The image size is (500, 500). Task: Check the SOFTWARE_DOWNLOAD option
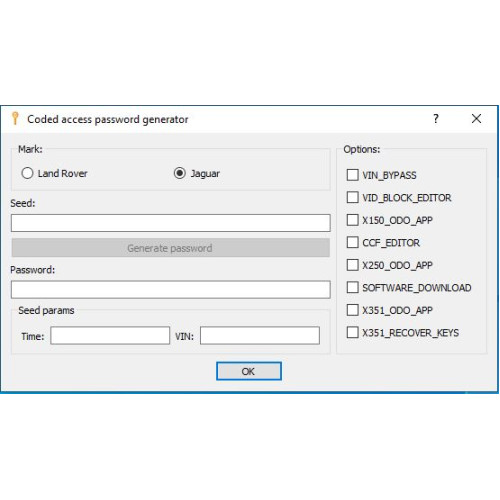352,287
